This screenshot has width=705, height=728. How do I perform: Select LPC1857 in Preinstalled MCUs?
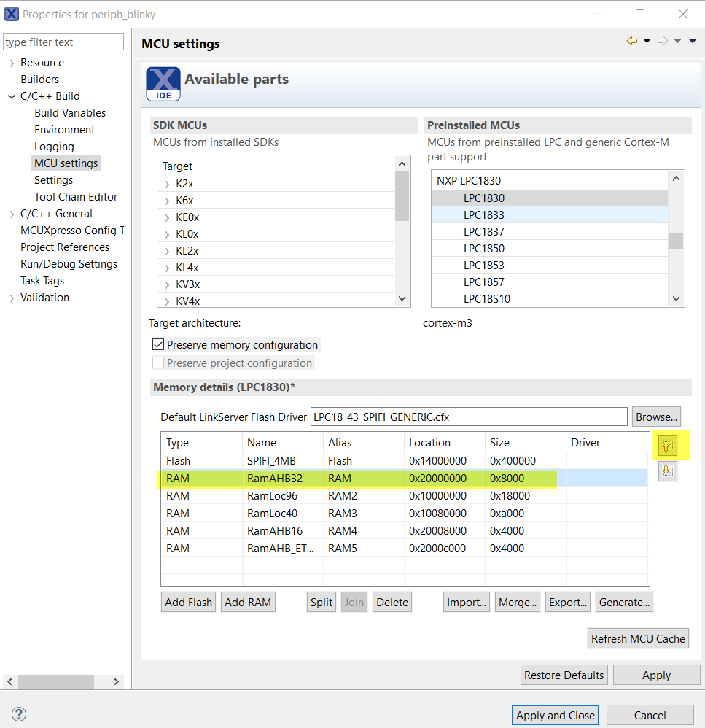click(550, 282)
